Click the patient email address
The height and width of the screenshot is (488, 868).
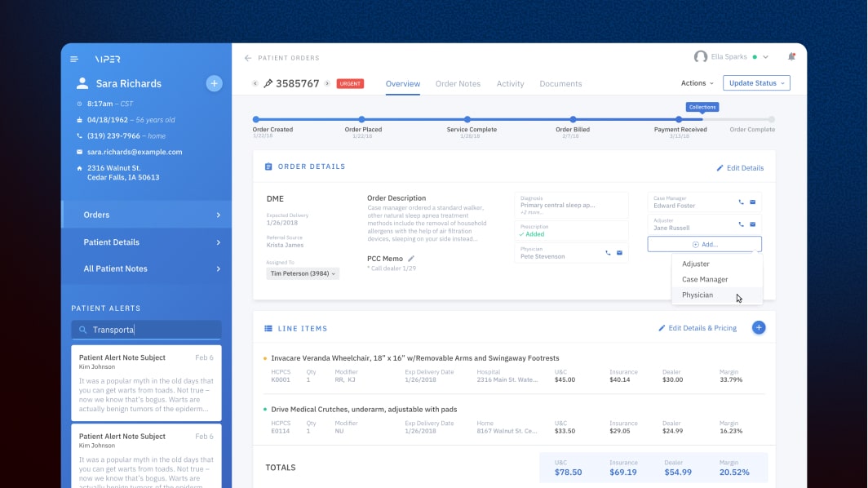(135, 152)
